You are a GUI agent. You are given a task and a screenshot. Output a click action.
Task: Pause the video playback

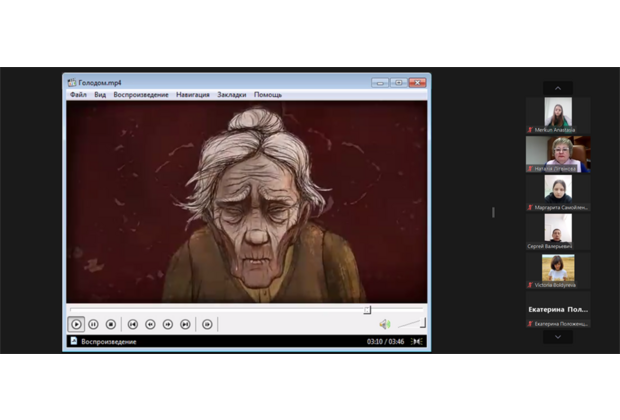[93, 324]
